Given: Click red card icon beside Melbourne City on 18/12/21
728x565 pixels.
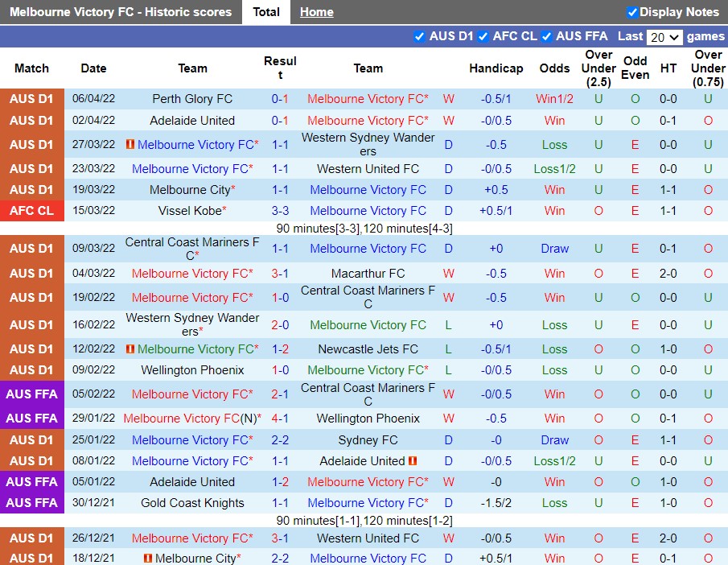Looking at the screenshot, I should 147,559.
